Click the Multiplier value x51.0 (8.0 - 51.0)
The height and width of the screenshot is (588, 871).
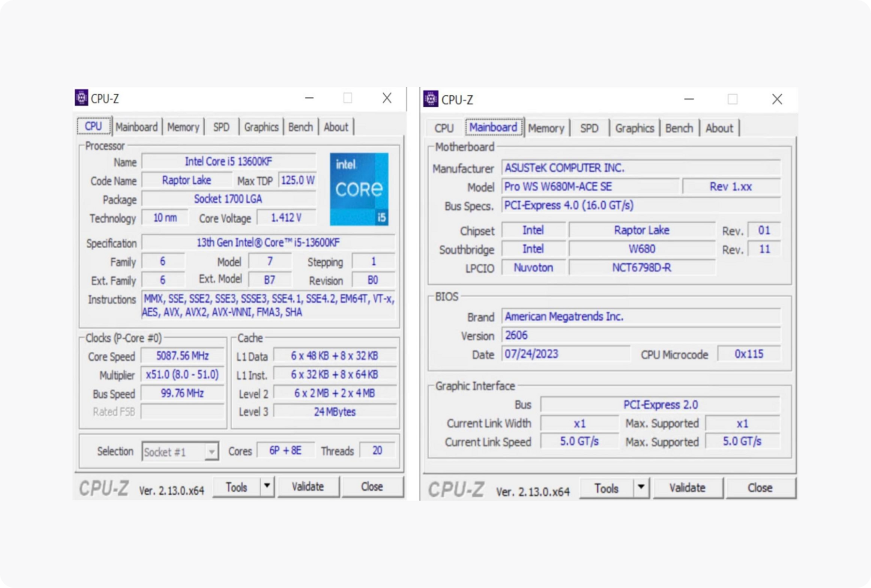pos(182,375)
